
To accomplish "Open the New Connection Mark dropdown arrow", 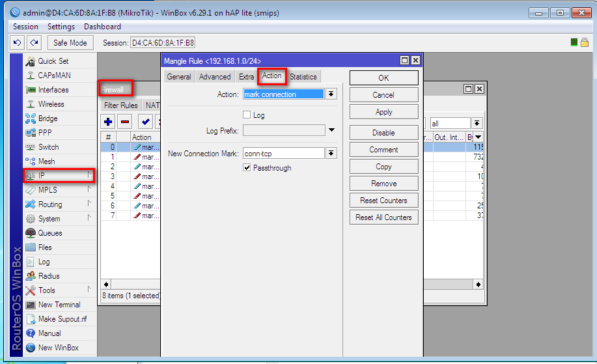I will point(331,153).
